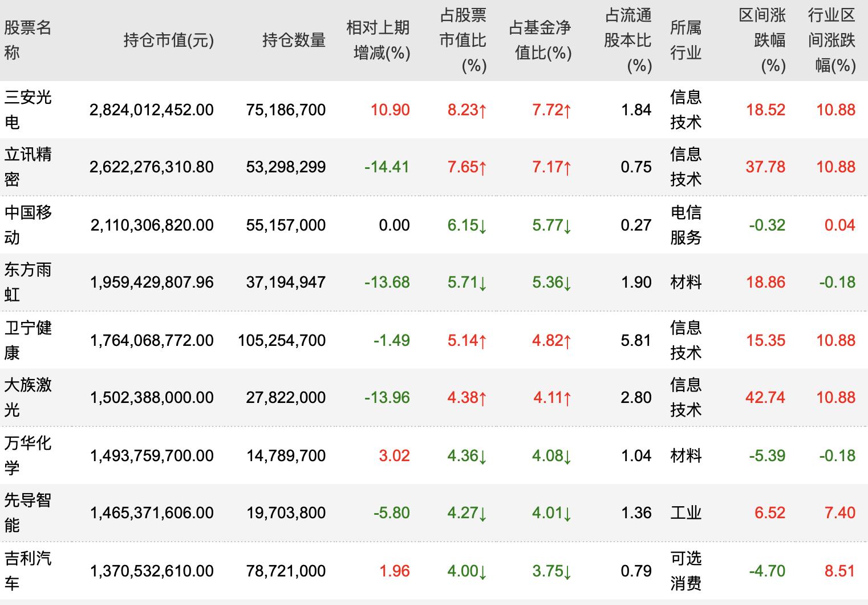This screenshot has width=868, height=605.
Task: Click industry 电信服务 for 中国移动
Action: [x=686, y=224]
